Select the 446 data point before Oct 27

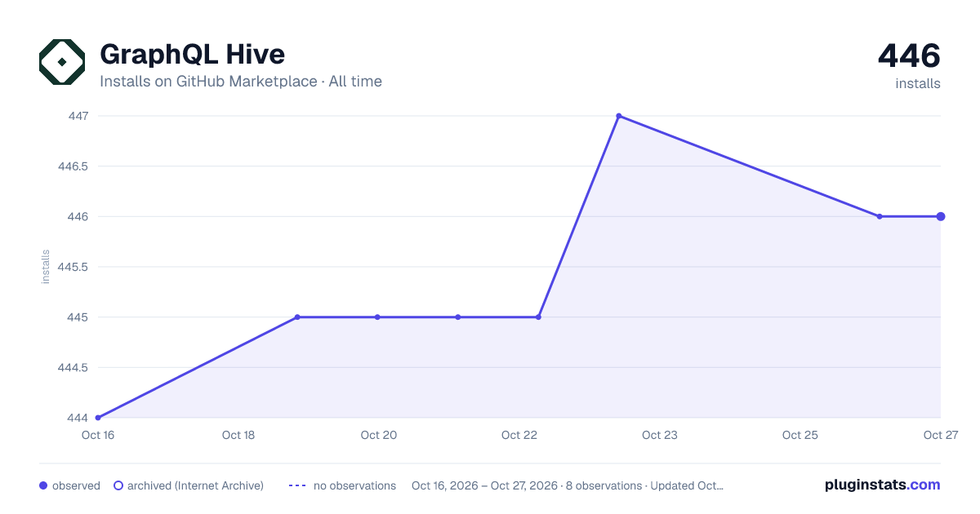pyautogui.click(x=880, y=216)
